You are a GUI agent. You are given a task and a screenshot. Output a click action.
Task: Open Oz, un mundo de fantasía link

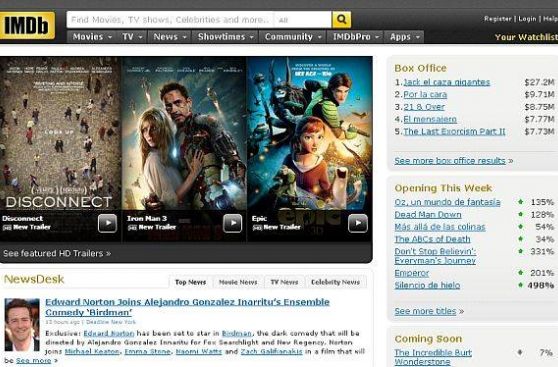[447, 202]
